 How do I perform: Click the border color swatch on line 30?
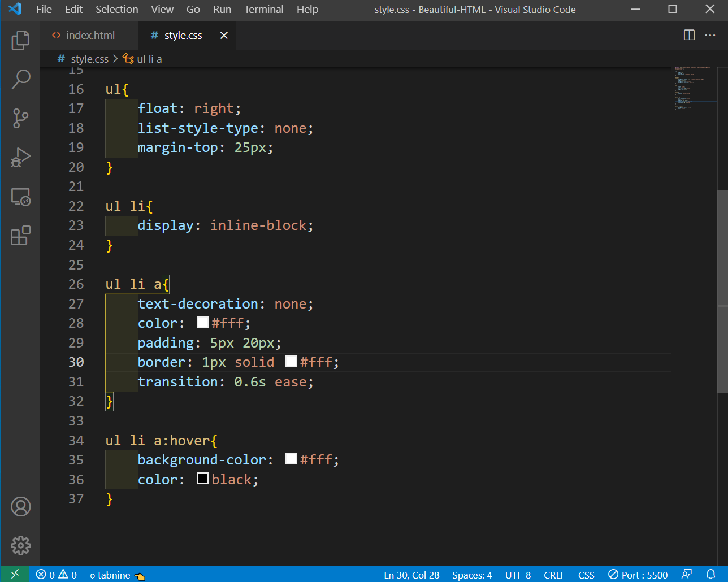(291, 361)
